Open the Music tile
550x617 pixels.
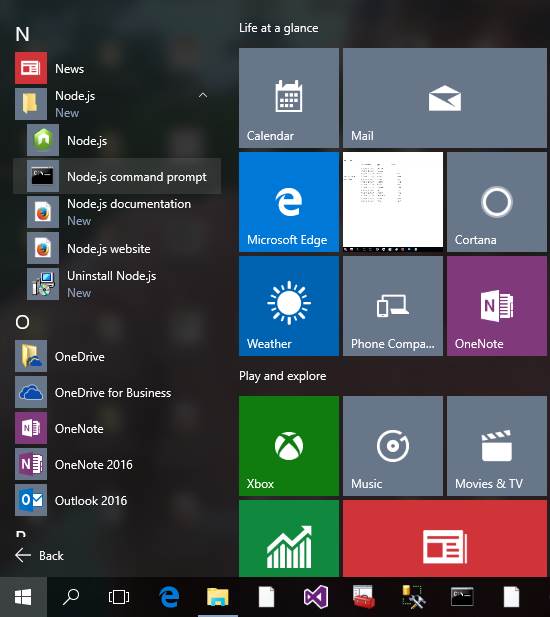393,446
